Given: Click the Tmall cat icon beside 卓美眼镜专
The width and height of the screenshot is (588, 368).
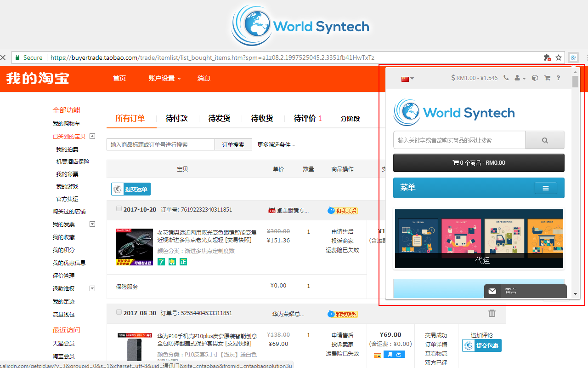Looking at the screenshot, I should pos(271,210).
